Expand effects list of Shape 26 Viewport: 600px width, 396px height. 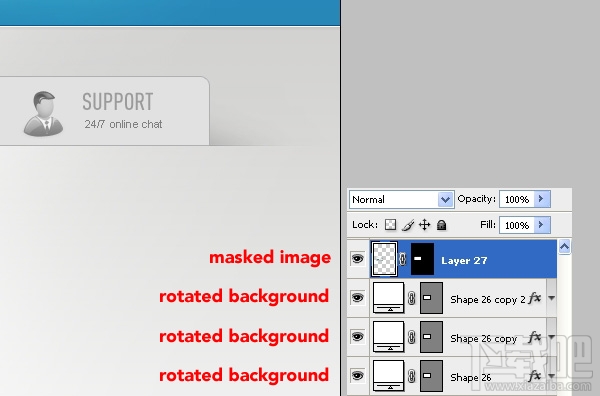[x=551, y=376]
